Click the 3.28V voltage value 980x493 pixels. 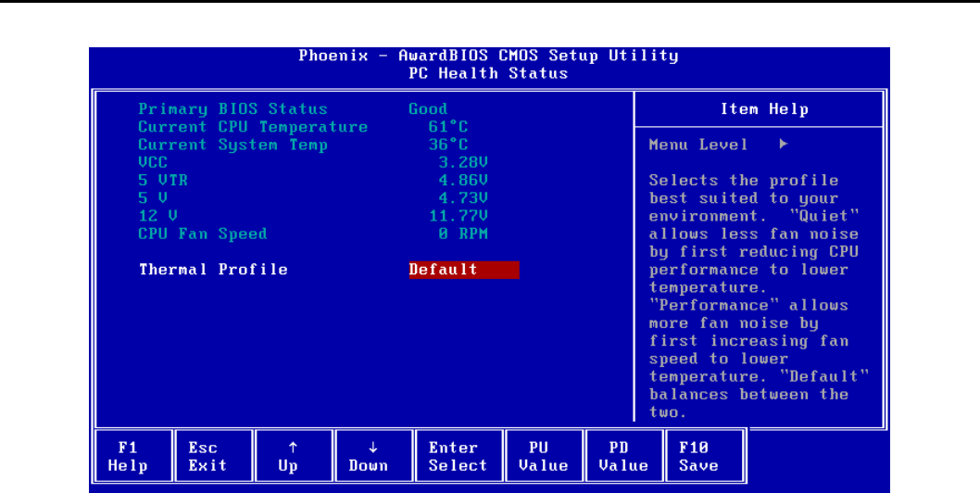pos(463,163)
